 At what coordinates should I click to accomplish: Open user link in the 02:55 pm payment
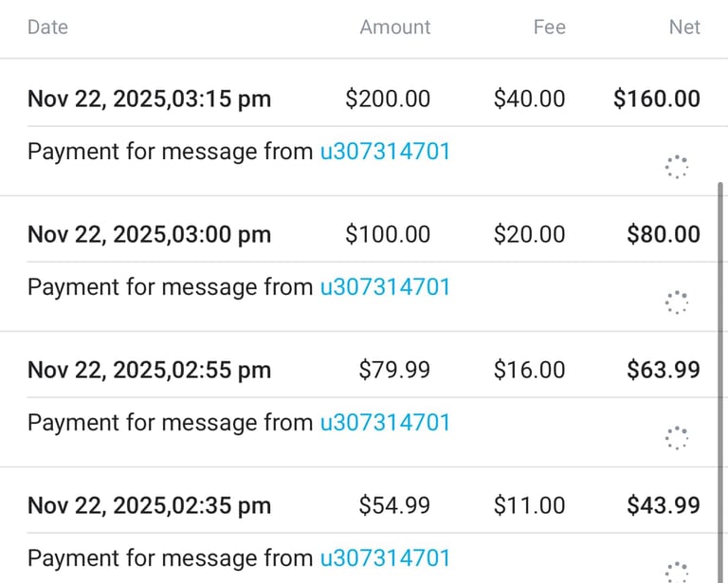[385, 422]
